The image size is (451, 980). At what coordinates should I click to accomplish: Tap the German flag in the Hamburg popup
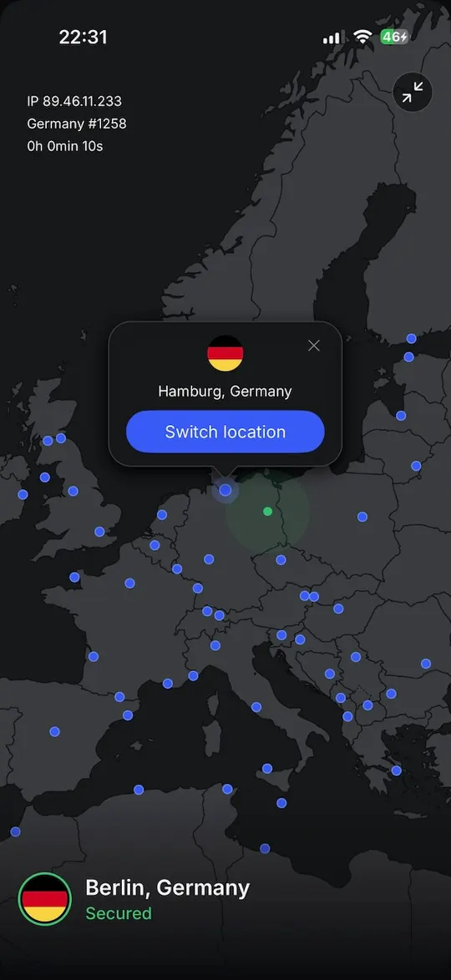pyautogui.click(x=225, y=353)
